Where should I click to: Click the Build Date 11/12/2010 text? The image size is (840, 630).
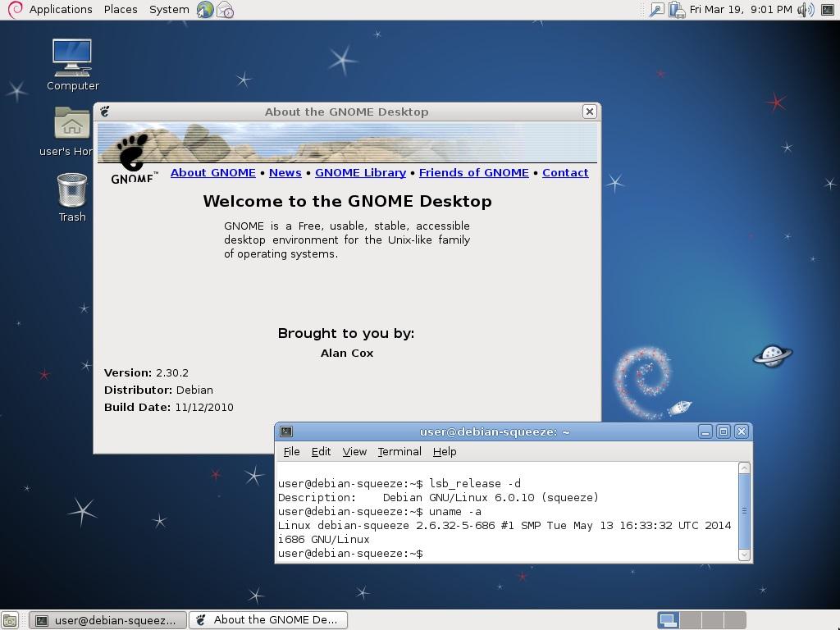pos(169,407)
